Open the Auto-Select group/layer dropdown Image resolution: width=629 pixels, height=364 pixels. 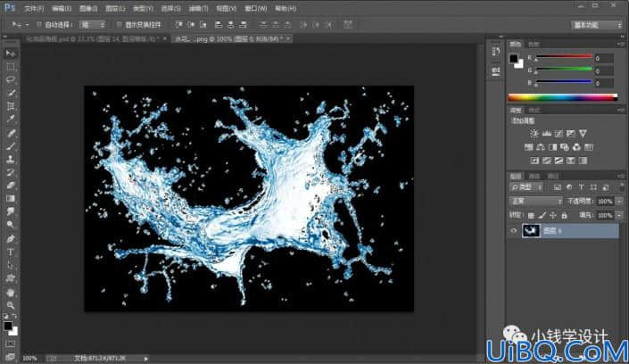point(92,24)
